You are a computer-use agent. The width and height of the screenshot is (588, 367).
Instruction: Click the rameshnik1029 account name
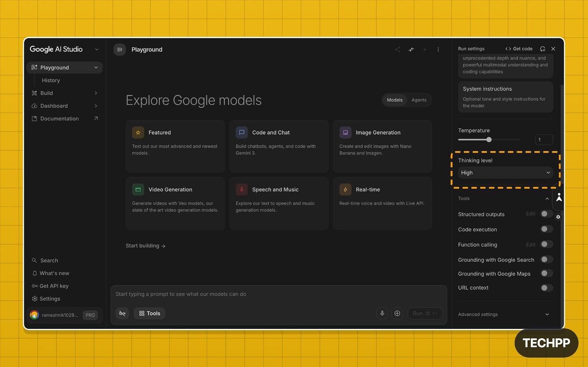(60, 315)
